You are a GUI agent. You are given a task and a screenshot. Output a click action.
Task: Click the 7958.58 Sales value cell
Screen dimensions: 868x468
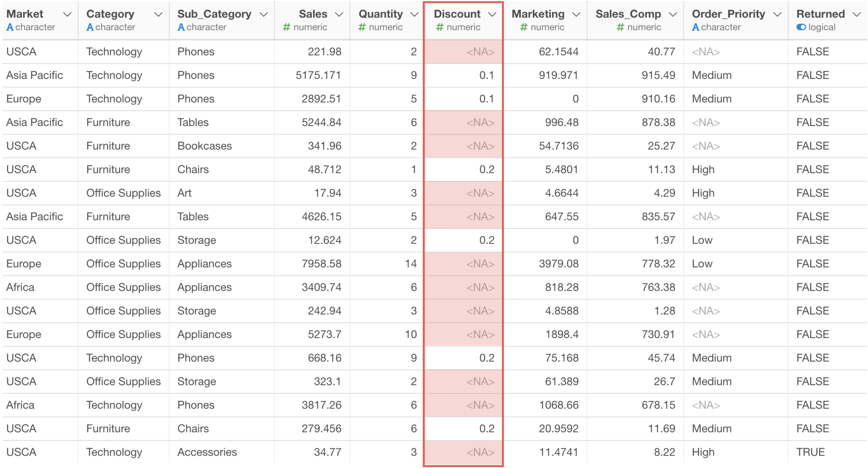[x=322, y=263]
